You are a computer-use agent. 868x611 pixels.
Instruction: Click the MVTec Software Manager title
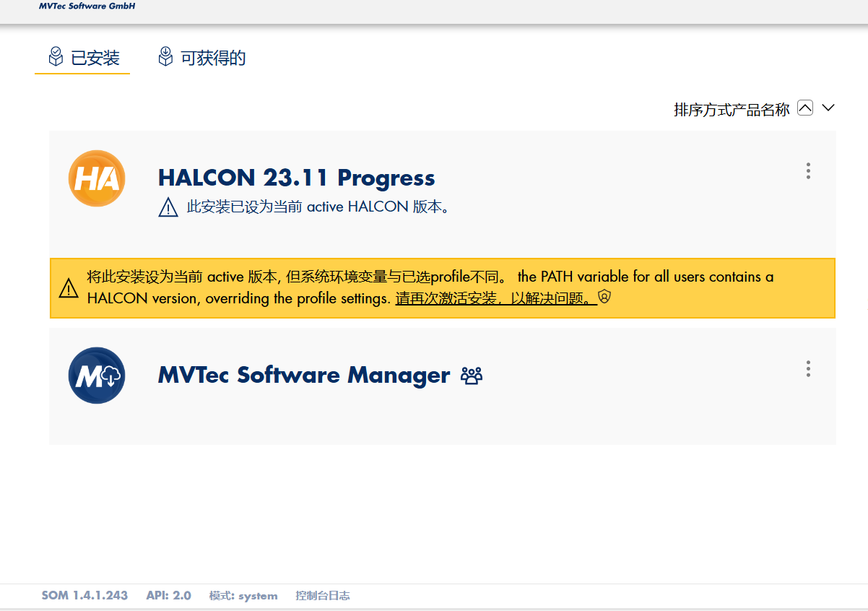tap(304, 376)
